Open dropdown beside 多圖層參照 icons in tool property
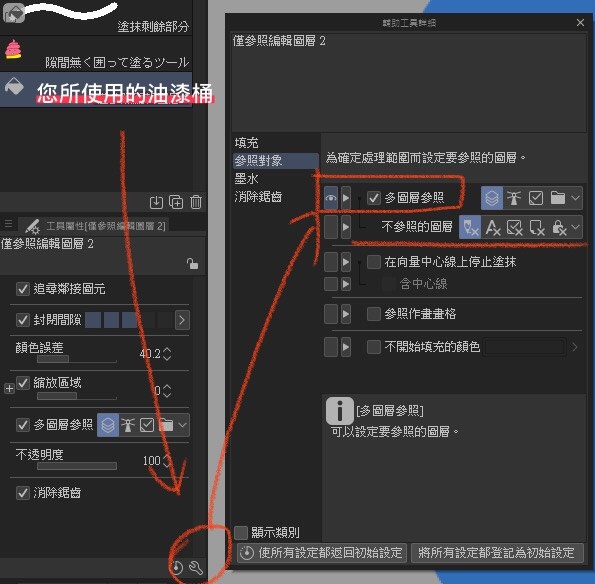 tap(183, 425)
